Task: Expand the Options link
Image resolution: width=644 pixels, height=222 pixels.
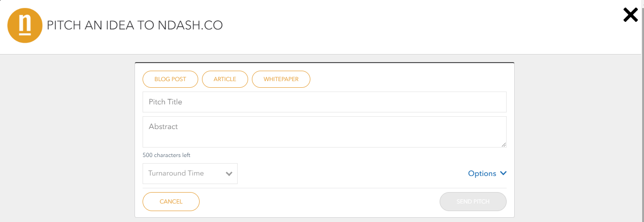Action: pos(487,174)
